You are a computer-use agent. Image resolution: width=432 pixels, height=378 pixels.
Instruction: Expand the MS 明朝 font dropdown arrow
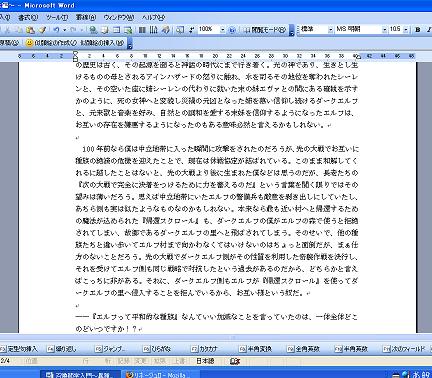click(384, 30)
